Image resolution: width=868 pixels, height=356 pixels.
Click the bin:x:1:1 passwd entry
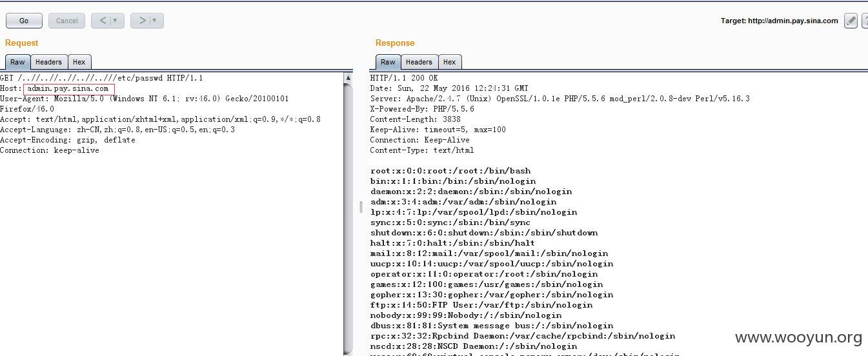point(453,181)
